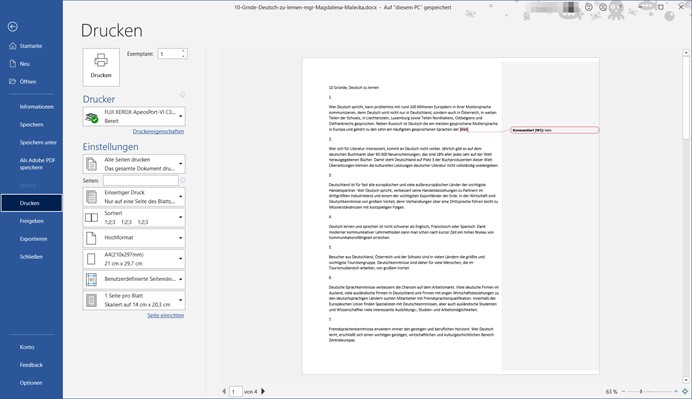Go to the previous preview page arrow
This screenshot has height=399, width=692.
point(224,391)
